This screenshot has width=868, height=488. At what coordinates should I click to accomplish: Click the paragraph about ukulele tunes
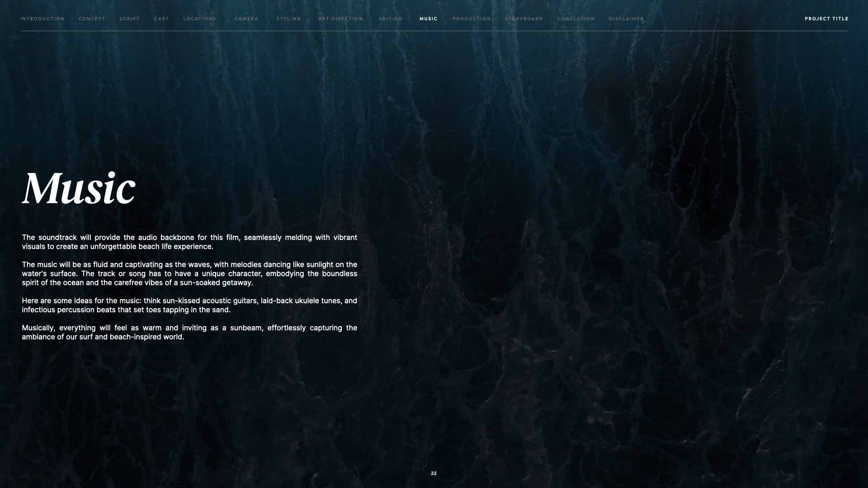[x=189, y=305]
